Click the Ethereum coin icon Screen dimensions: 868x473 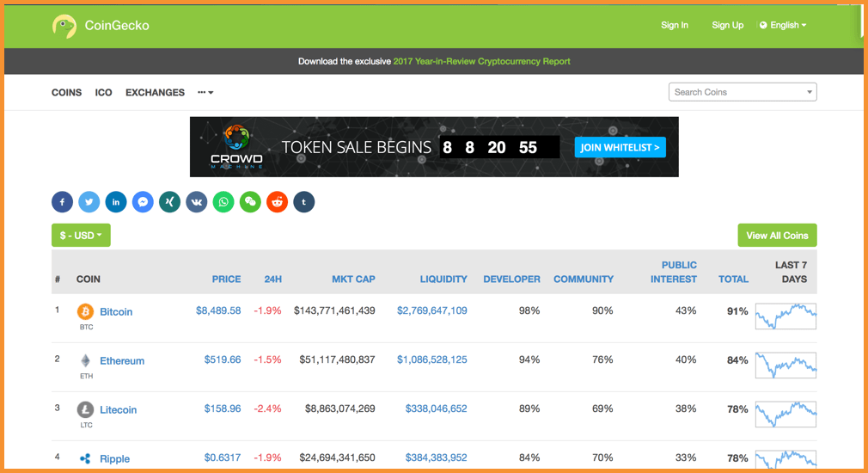(x=85, y=360)
